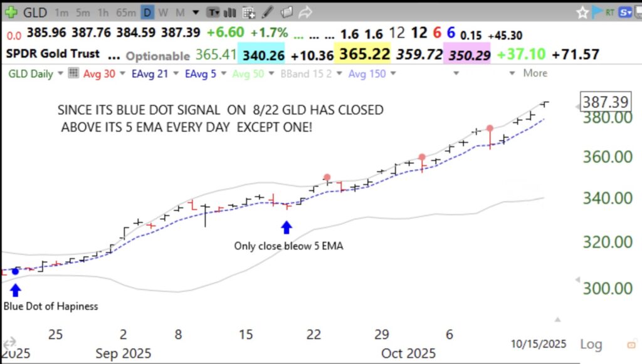642x364 pixels.
Task: Click the text annotation Tv icon
Action: (214, 11)
